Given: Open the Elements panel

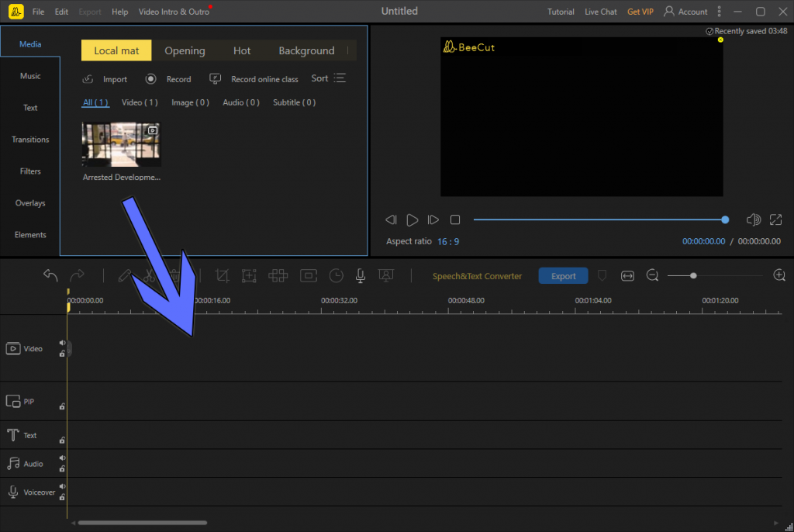Looking at the screenshot, I should tap(30, 234).
